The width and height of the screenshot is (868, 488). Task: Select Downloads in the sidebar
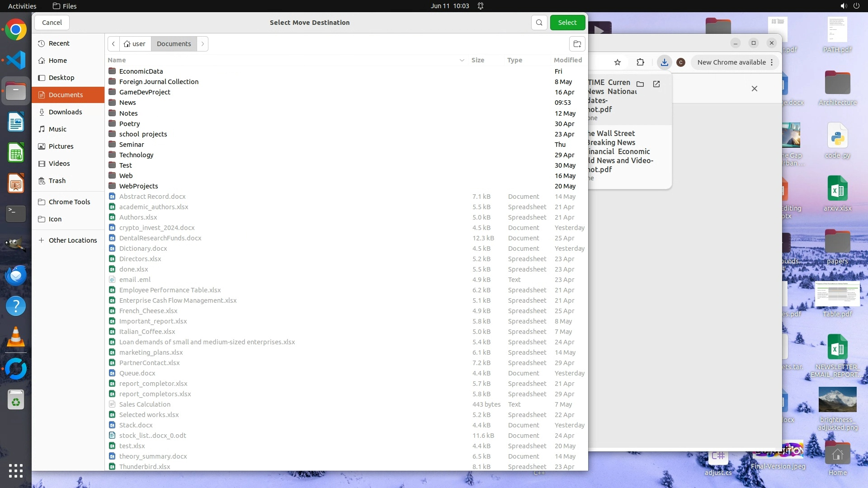(x=65, y=112)
